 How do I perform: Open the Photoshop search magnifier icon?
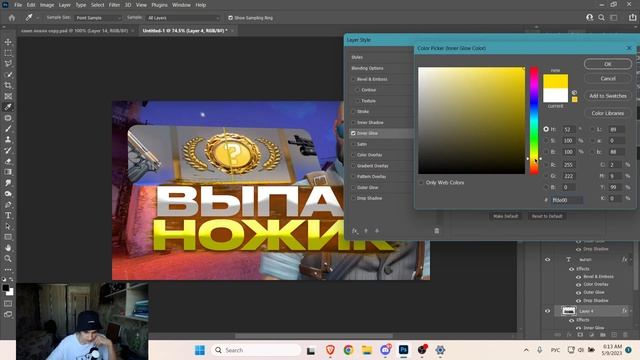[x=601, y=18]
